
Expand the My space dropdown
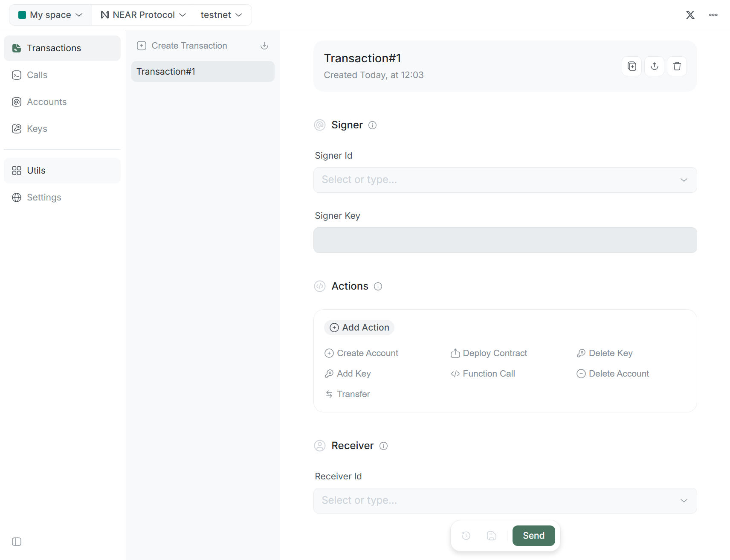click(50, 15)
